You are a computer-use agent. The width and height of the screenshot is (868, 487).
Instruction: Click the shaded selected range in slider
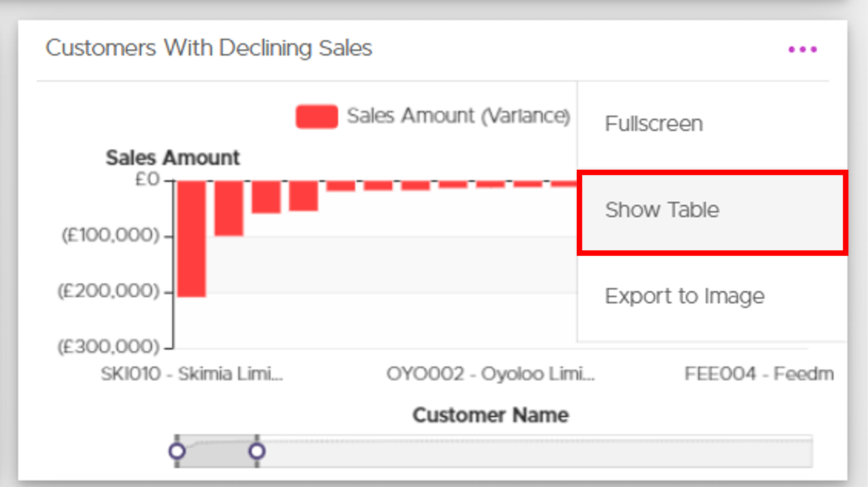pyautogui.click(x=217, y=451)
